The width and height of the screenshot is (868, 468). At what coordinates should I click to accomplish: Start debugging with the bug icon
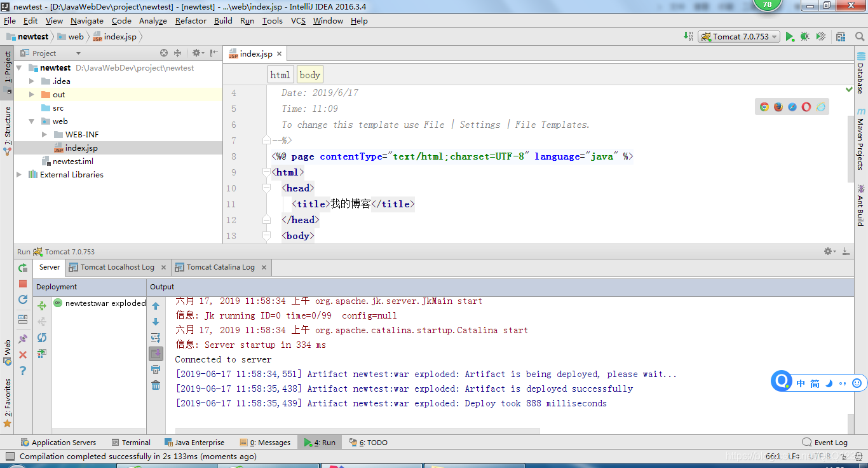coord(804,37)
